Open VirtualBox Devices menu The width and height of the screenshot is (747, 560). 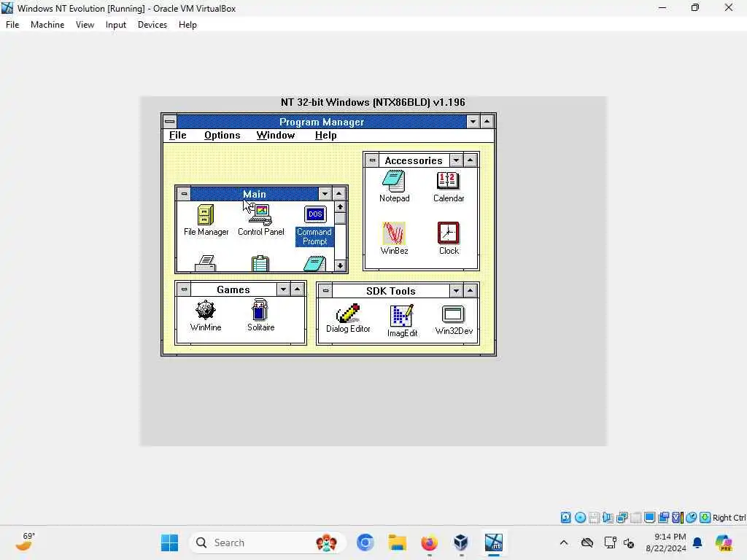pyautogui.click(x=152, y=25)
